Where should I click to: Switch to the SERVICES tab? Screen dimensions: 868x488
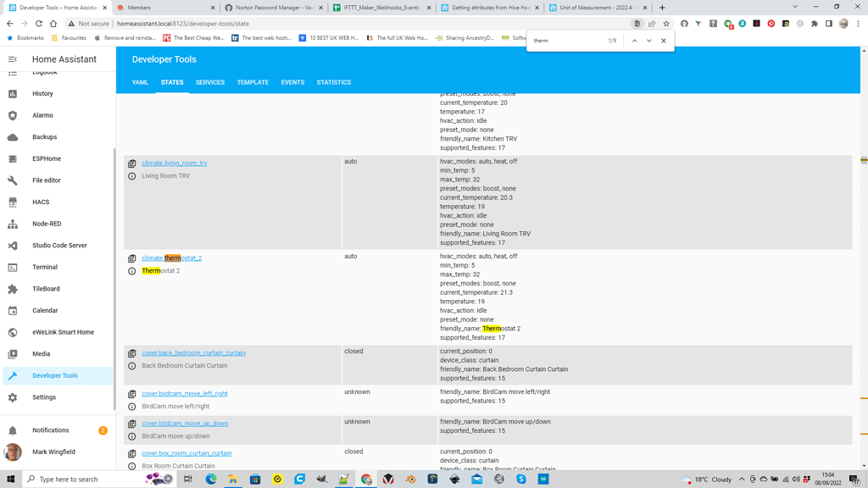209,82
